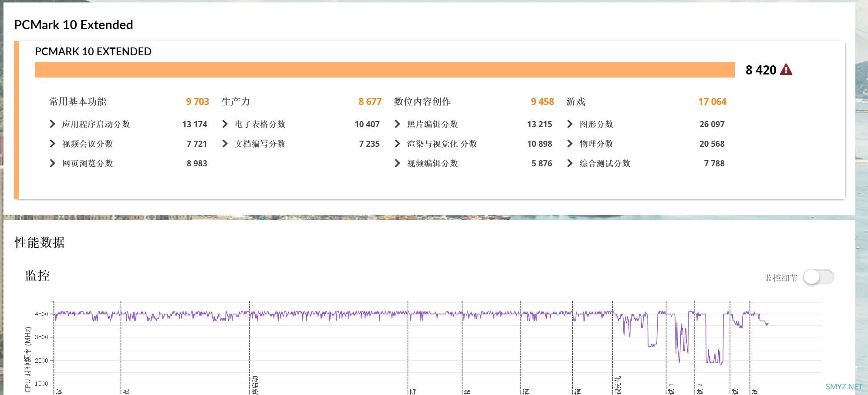Expand the 网页浏览分数 row
This screenshot has height=395, width=868.
pos(53,163)
